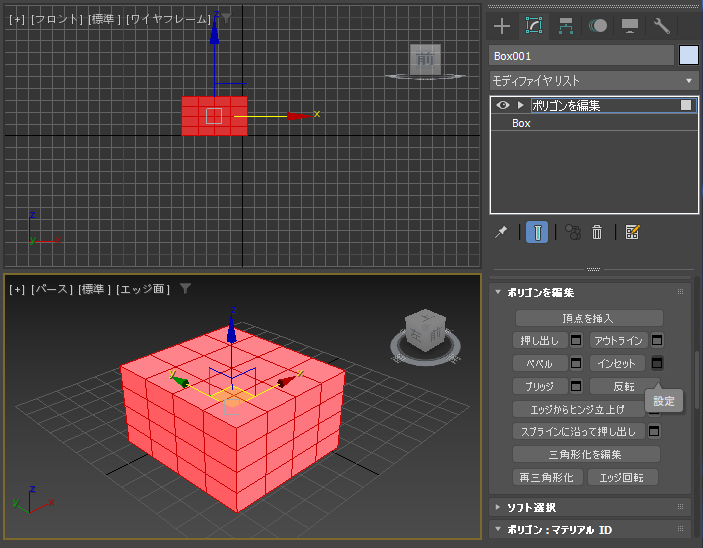Open the [パース] viewport view menu

[52, 289]
